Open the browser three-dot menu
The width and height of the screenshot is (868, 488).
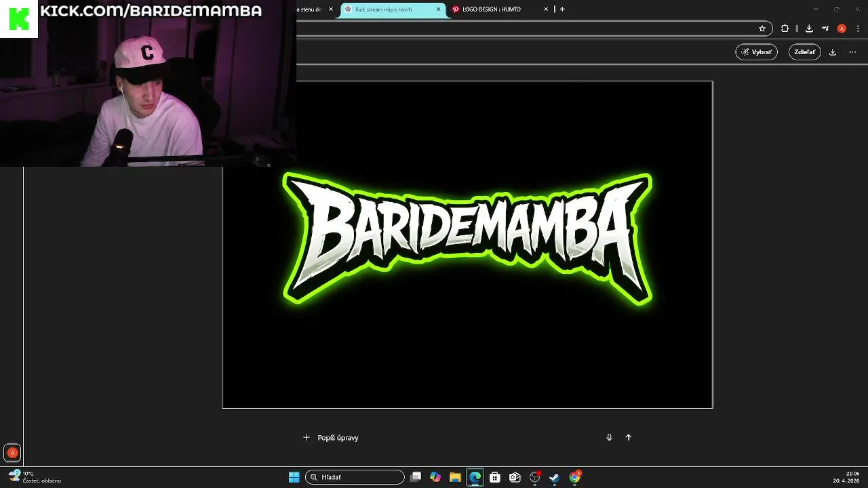[x=858, y=28]
